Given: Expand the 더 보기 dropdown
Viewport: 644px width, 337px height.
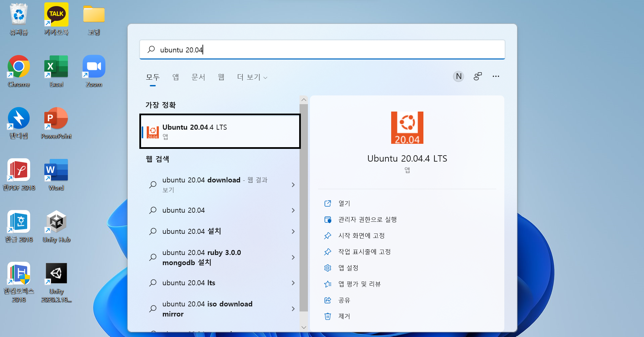Looking at the screenshot, I should (x=252, y=77).
